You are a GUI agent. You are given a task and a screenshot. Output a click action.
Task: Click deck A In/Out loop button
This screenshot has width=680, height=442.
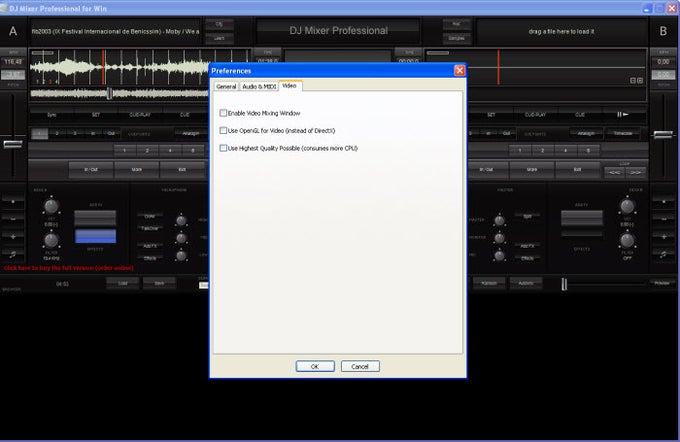(x=91, y=170)
